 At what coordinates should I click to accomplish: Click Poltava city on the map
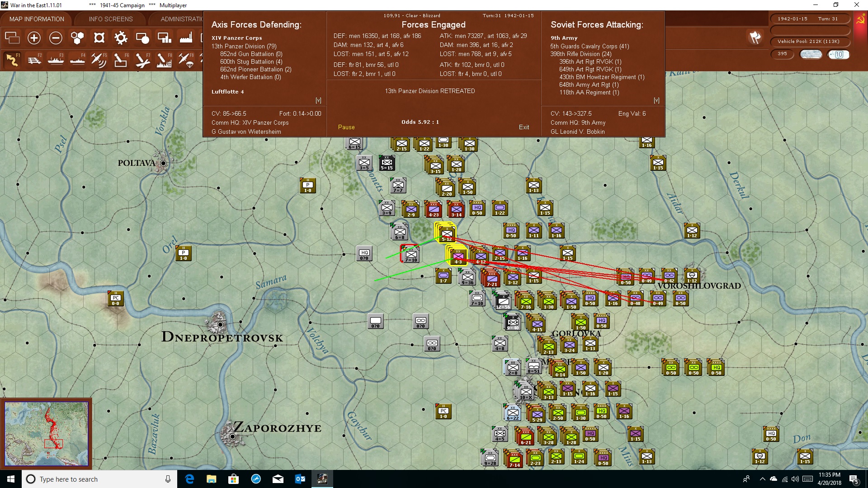coord(163,163)
